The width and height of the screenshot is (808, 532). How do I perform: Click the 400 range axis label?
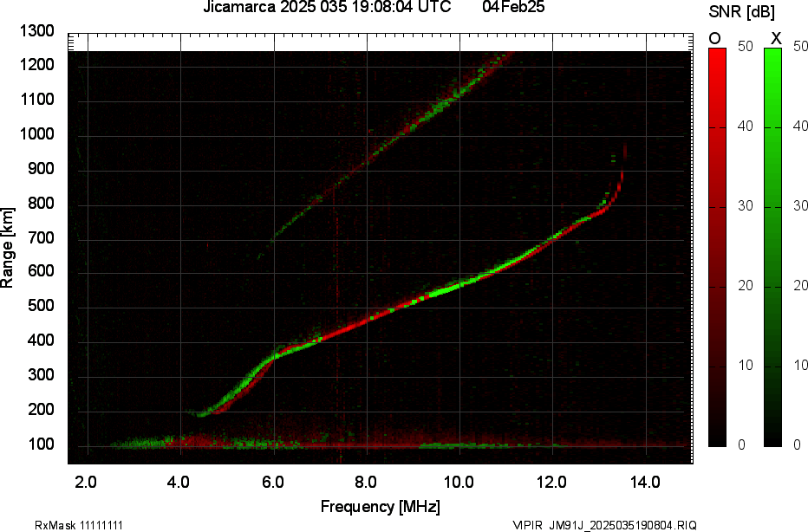pyautogui.click(x=41, y=341)
